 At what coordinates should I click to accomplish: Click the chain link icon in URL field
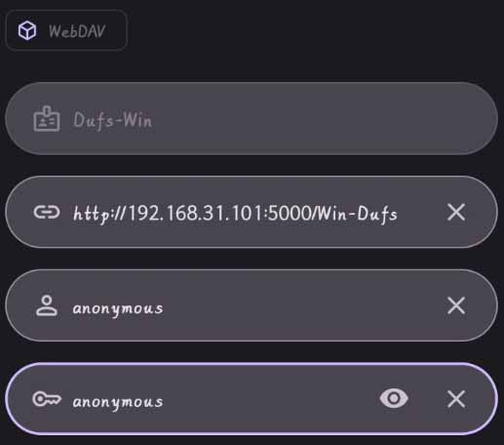(x=47, y=213)
